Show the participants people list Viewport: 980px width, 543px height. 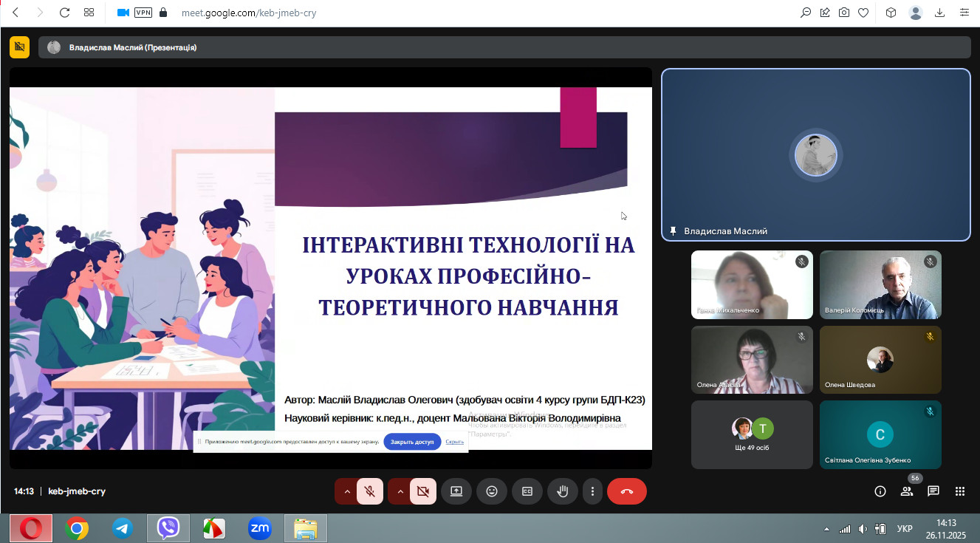tap(907, 491)
